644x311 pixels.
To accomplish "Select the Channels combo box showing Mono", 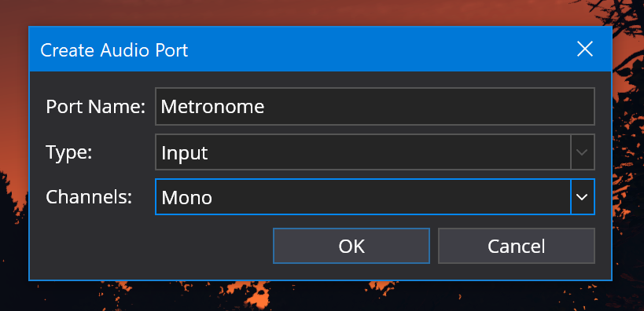I will tap(374, 197).
